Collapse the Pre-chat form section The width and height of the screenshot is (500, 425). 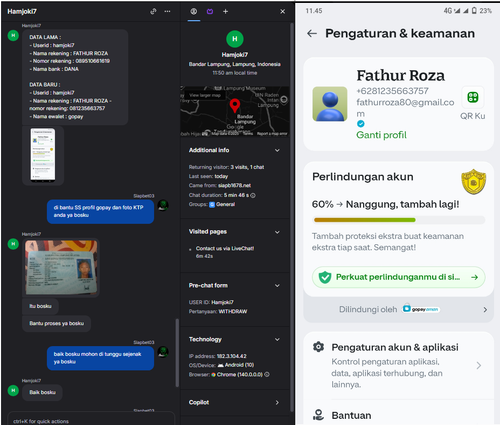277,286
